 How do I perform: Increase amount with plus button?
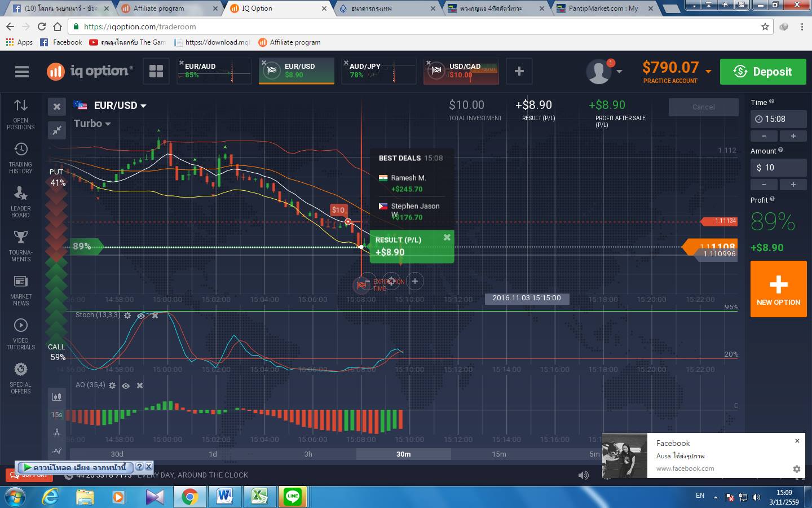click(x=793, y=185)
